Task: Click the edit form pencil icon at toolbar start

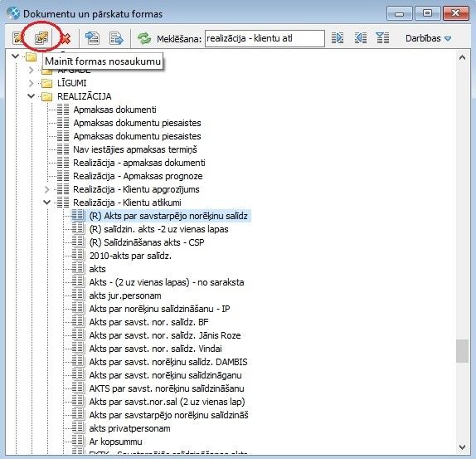Action: [x=17, y=38]
